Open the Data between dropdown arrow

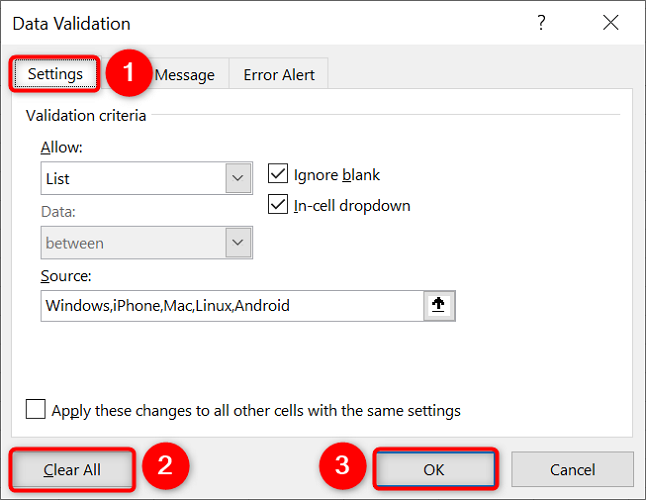238,243
